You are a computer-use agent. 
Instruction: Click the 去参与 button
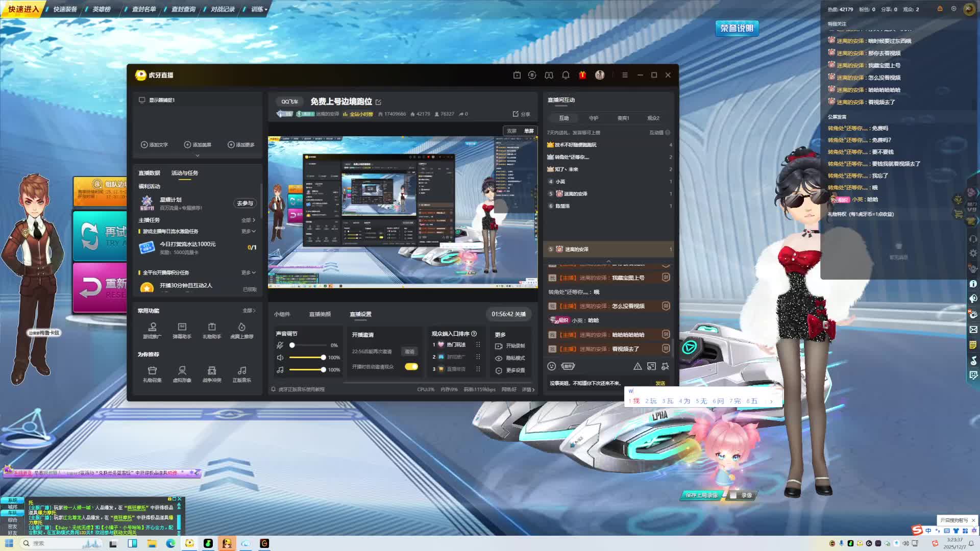coord(245,203)
